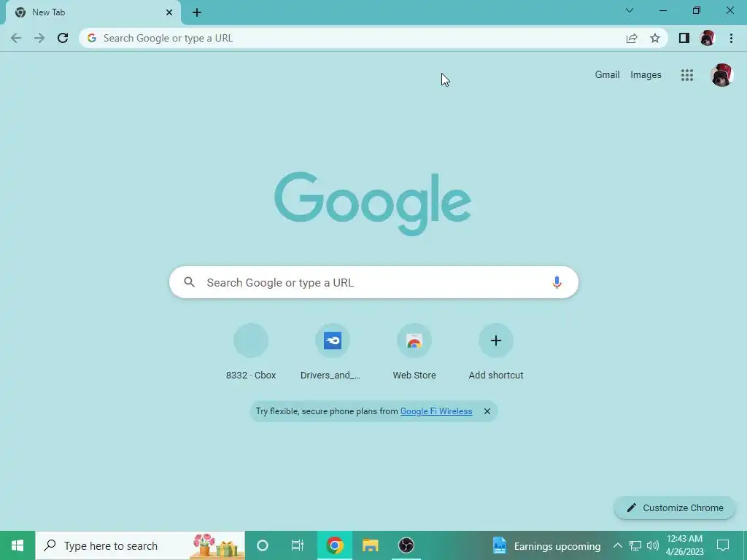Open Chrome profile avatar in toolbar
The image size is (747, 560).
coord(708,38)
